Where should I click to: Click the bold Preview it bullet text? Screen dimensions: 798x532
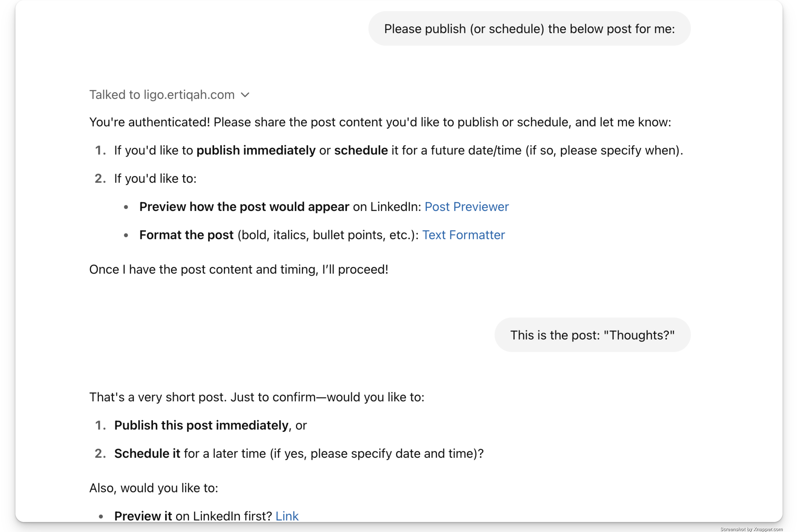tap(143, 516)
